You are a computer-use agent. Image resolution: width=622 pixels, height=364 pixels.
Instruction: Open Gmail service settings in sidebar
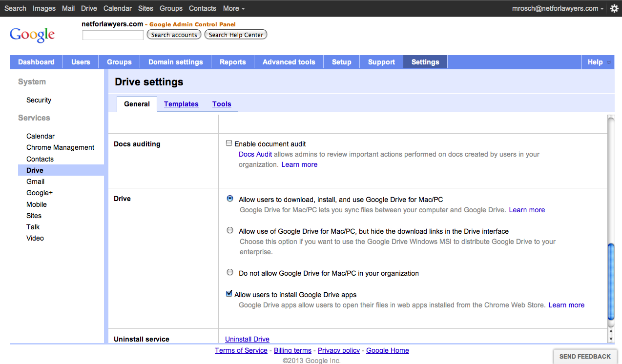pyautogui.click(x=36, y=182)
